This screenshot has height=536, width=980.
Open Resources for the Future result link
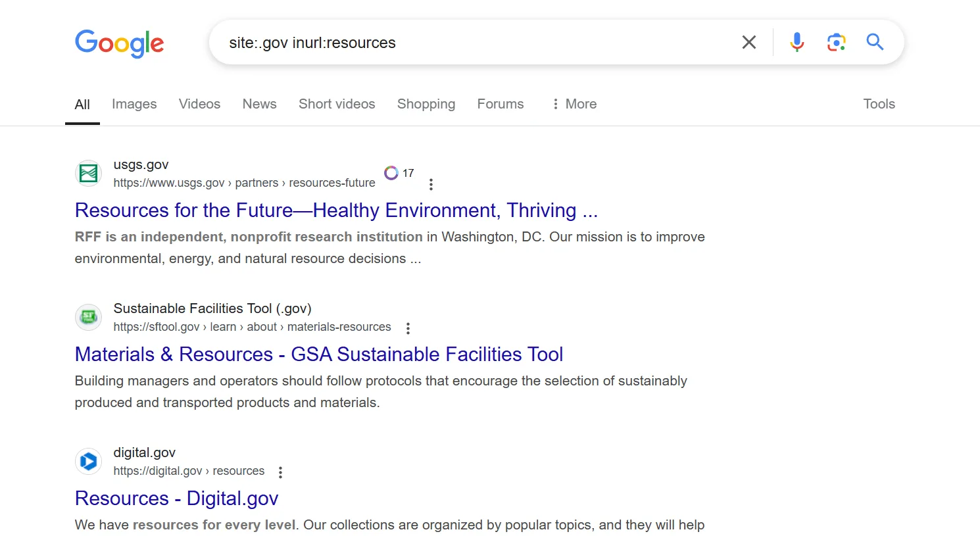tap(336, 210)
